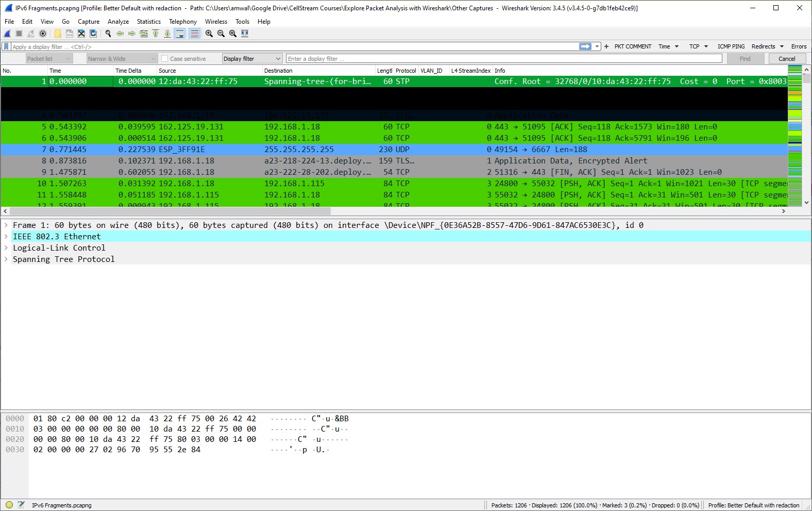
Task: Expand the Spanning Tree Protocol tree item
Action: [x=6, y=259]
